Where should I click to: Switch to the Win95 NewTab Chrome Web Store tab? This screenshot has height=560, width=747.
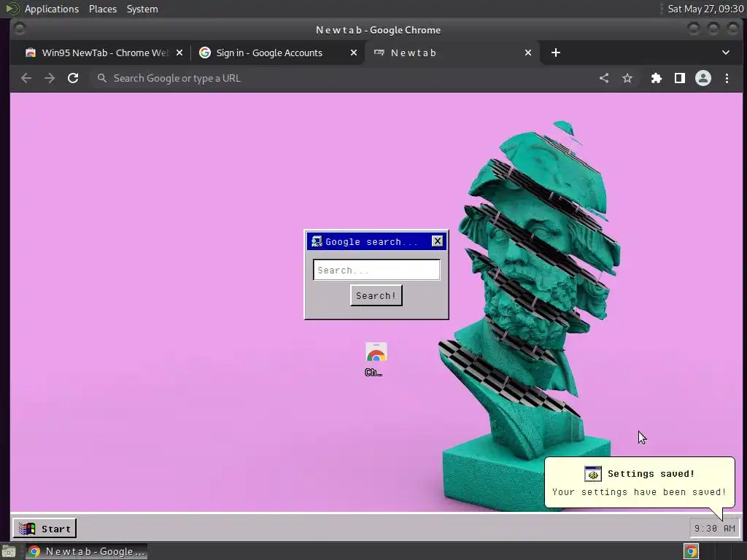pos(104,52)
